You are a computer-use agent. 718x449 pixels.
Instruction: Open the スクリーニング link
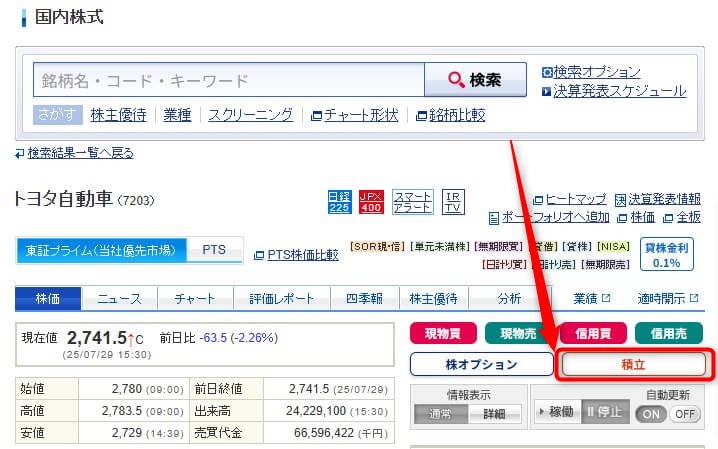pos(250,115)
